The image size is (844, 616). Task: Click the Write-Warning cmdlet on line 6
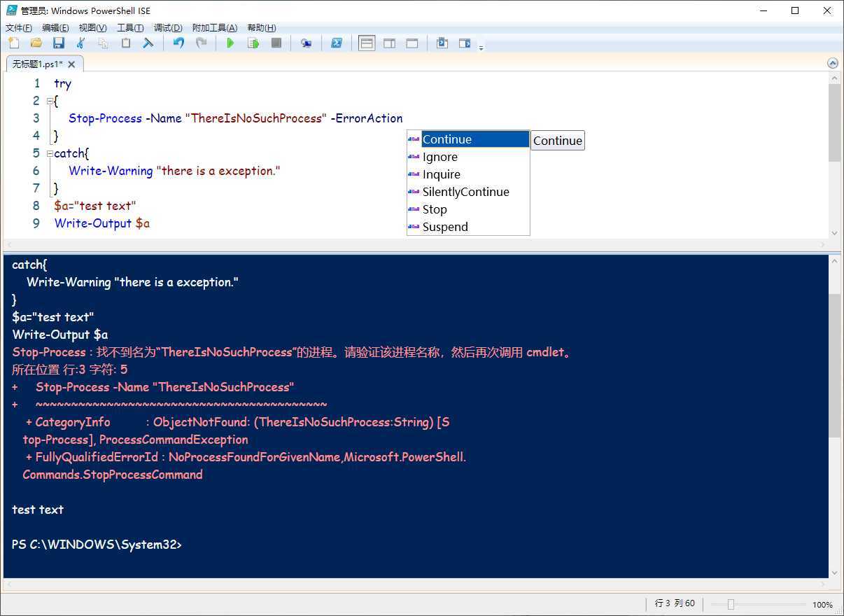(x=111, y=171)
